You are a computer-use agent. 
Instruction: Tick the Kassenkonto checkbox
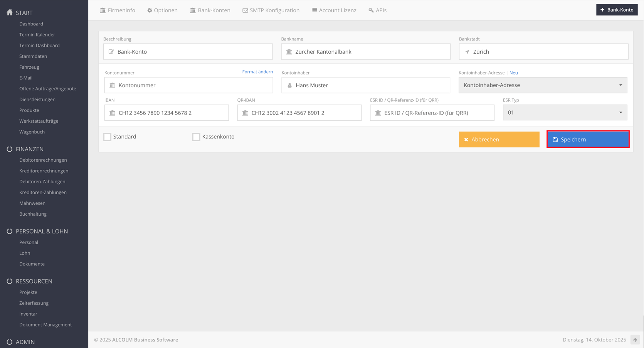[x=196, y=137]
